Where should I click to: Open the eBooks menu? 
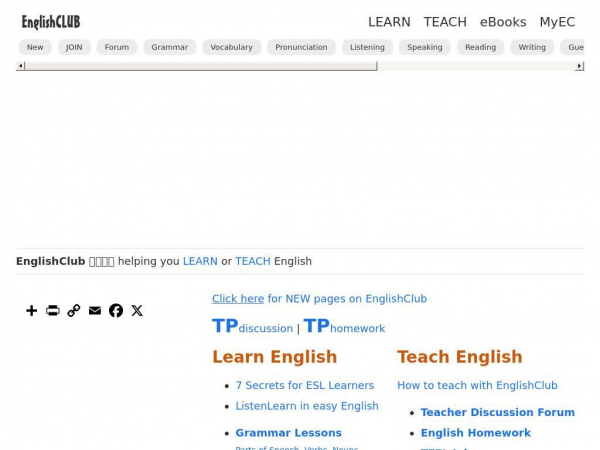click(x=503, y=22)
